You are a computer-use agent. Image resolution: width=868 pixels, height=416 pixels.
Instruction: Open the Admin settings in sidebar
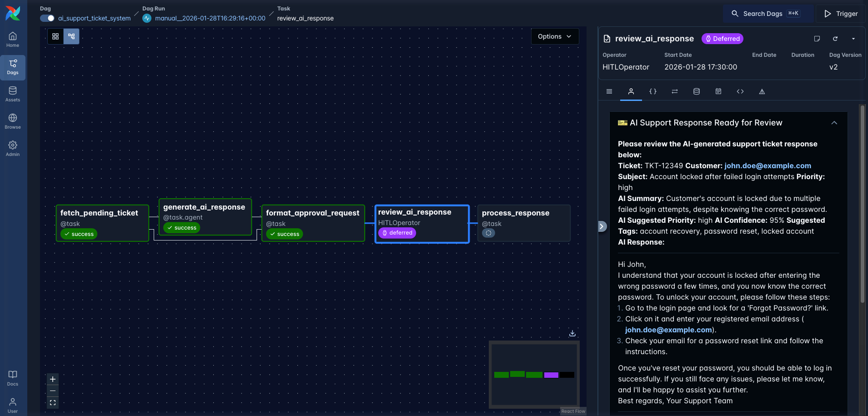(13, 149)
